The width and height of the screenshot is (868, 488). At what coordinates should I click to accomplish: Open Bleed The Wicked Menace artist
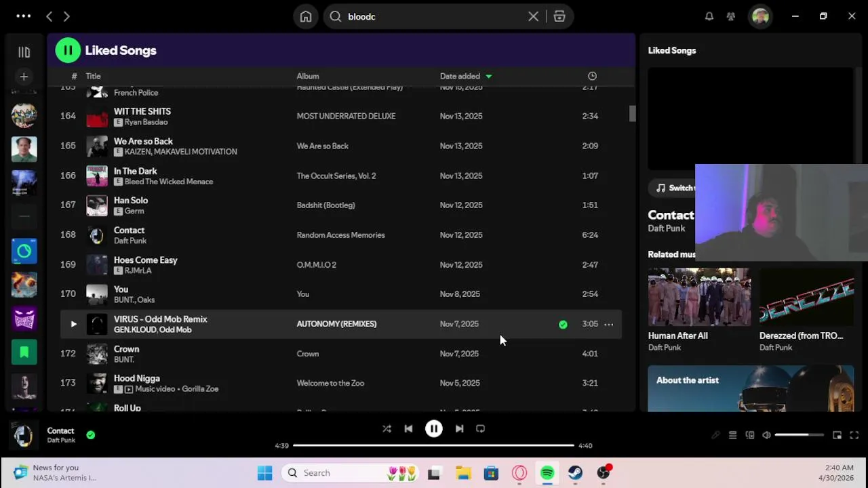click(169, 182)
